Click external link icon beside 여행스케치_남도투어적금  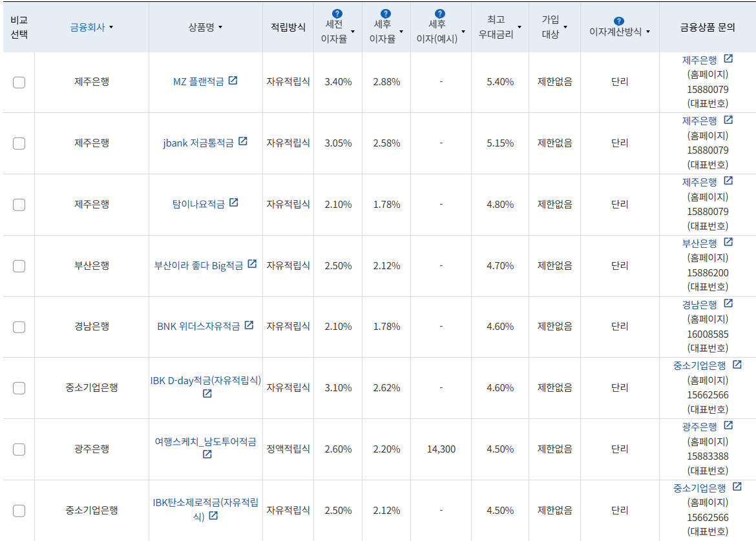pos(208,453)
